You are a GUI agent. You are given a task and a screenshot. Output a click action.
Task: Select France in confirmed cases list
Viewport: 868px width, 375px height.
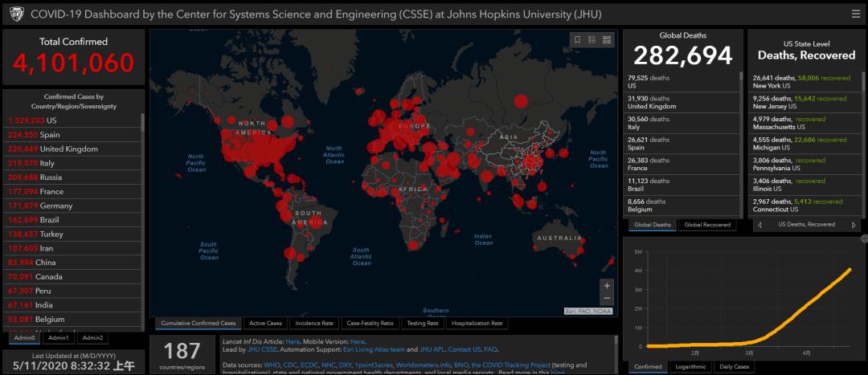pyautogui.click(x=72, y=191)
